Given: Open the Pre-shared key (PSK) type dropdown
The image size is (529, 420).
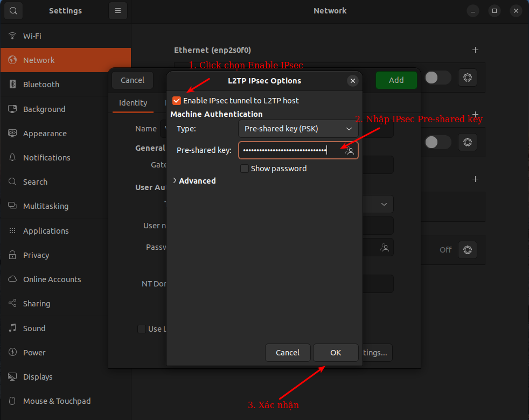Looking at the screenshot, I should [x=298, y=129].
